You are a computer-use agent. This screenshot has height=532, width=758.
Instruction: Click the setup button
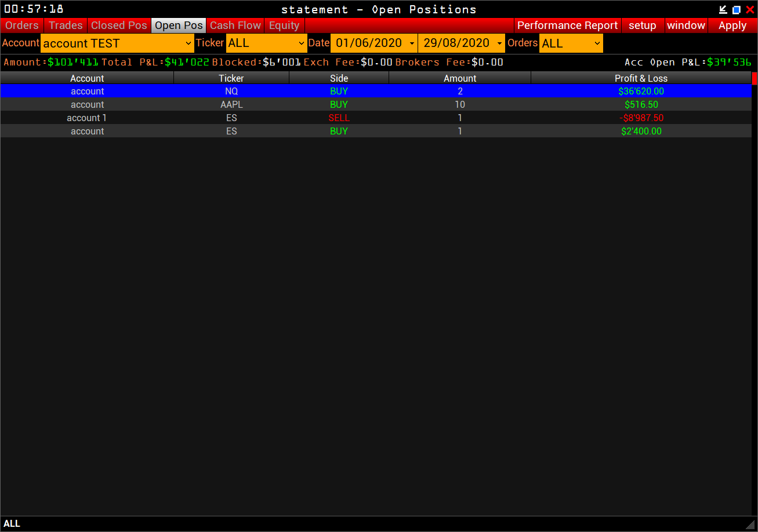pos(642,25)
